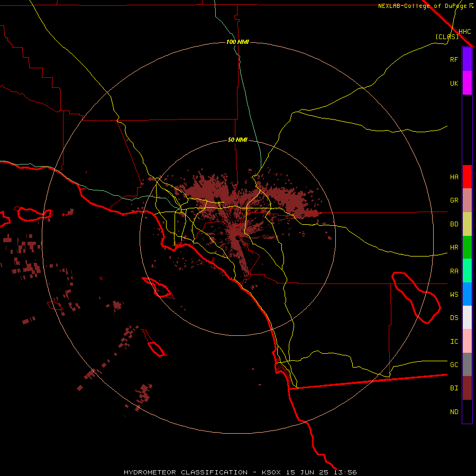Click the GC legend label
This screenshot has height=476, width=476.
[454, 365]
